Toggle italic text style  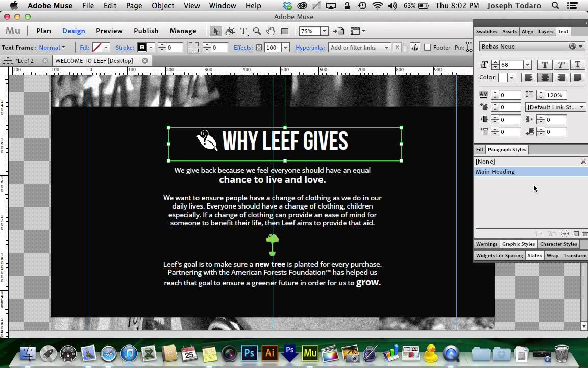pyautogui.click(x=561, y=64)
